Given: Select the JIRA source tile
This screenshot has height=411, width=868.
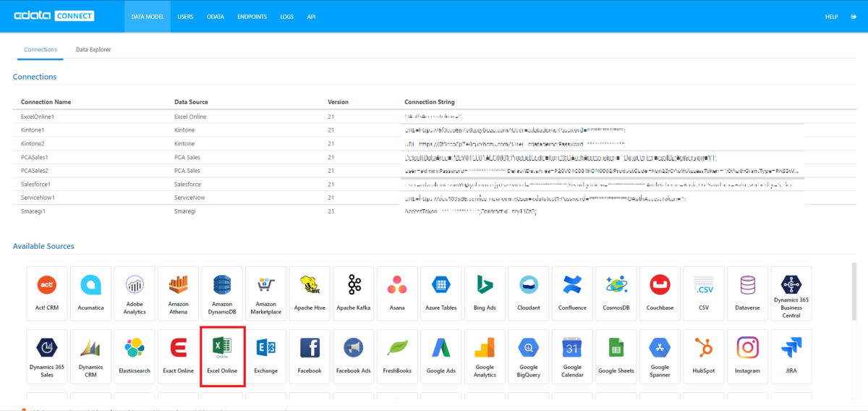Looking at the screenshot, I should pyautogui.click(x=791, y=357).
